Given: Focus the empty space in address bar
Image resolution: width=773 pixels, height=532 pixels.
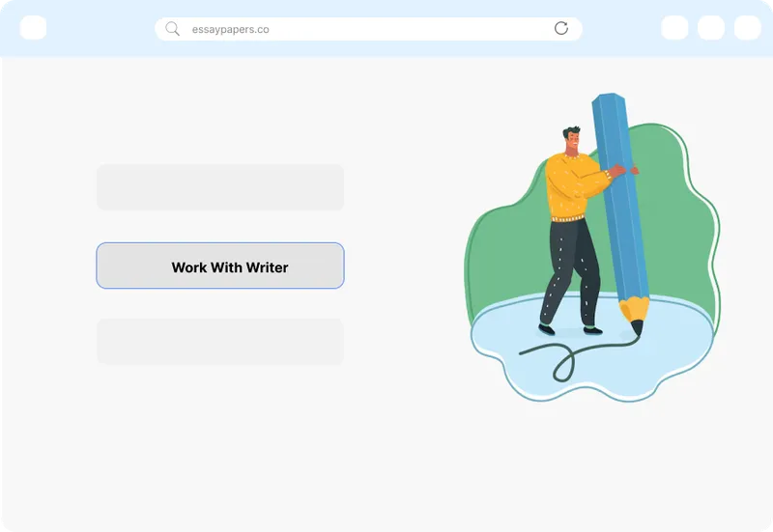Looking at the screenshot, I should pos(409,29).
